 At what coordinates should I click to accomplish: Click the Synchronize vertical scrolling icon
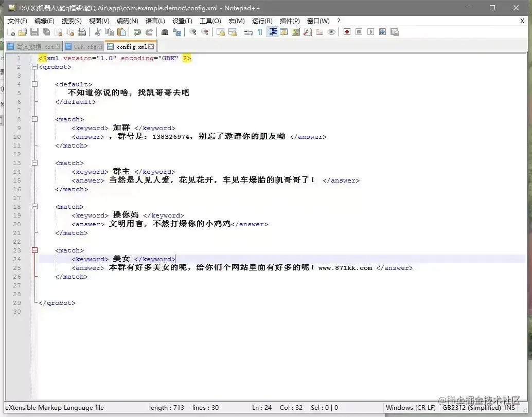[x=221, y=32]
